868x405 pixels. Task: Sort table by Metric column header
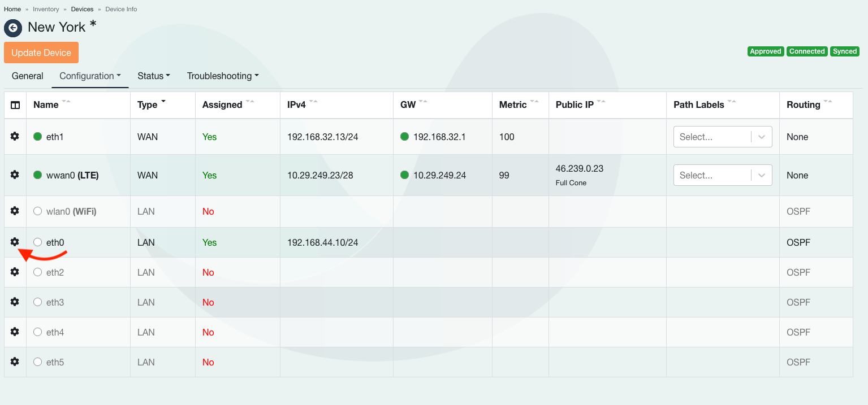(x=513, y=104)
